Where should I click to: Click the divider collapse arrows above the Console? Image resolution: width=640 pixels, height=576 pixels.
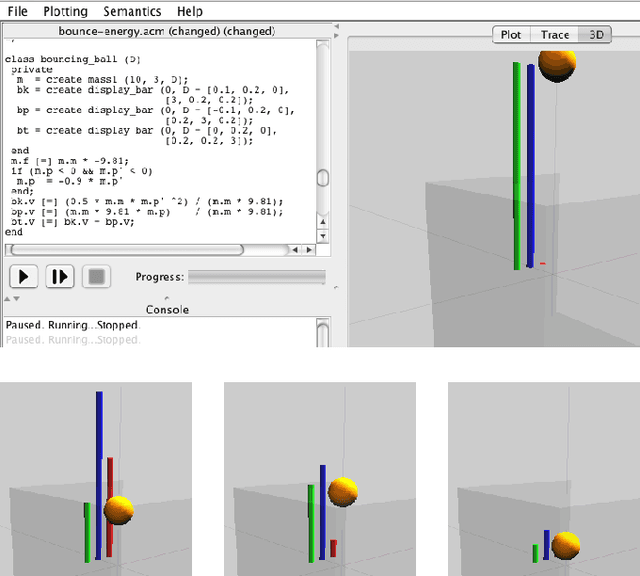[14, 298]
